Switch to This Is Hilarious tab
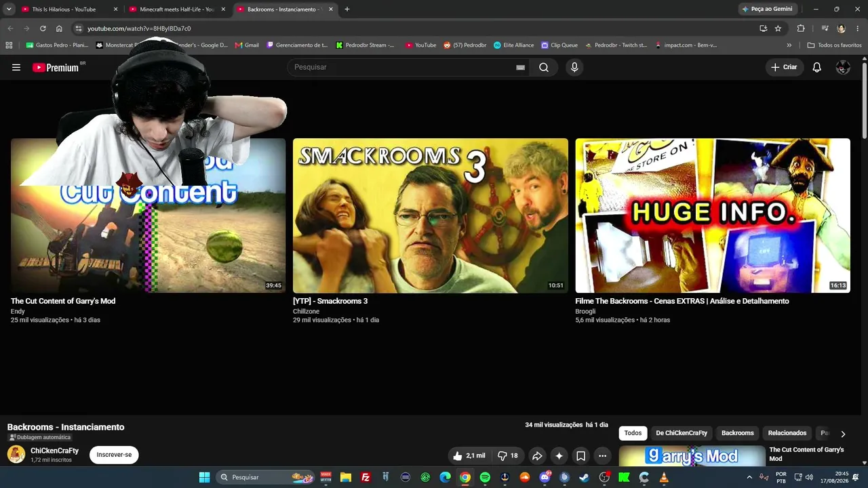This screenshot has height=488, width=868. pos(64,9)
